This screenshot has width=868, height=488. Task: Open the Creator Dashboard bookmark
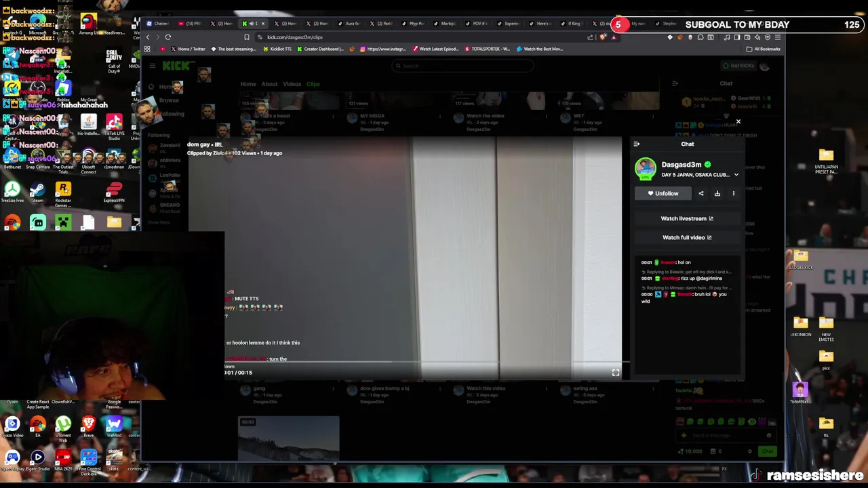(320, 49)
